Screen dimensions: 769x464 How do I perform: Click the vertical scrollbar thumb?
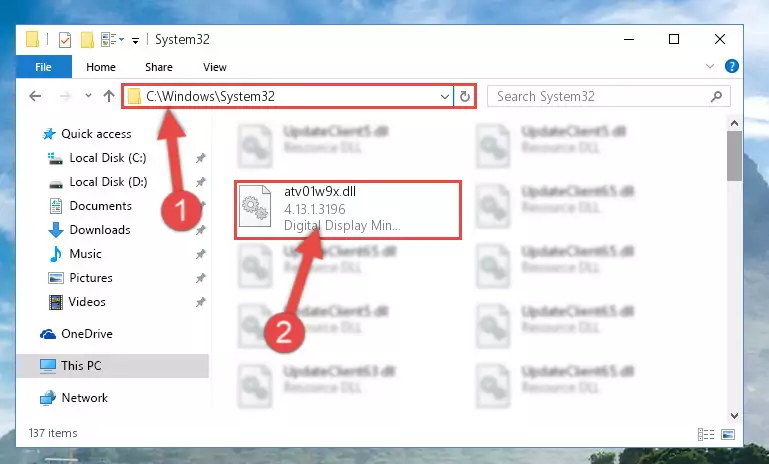click(734, 156)
